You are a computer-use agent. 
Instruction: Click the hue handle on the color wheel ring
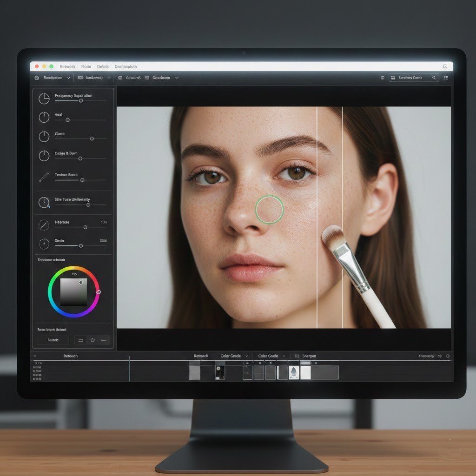pos(98,292)
